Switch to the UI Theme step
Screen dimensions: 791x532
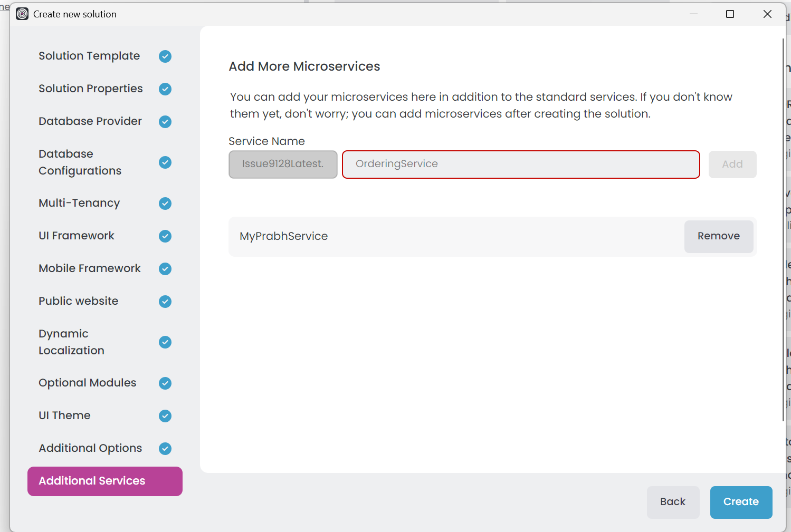[64, 415]
